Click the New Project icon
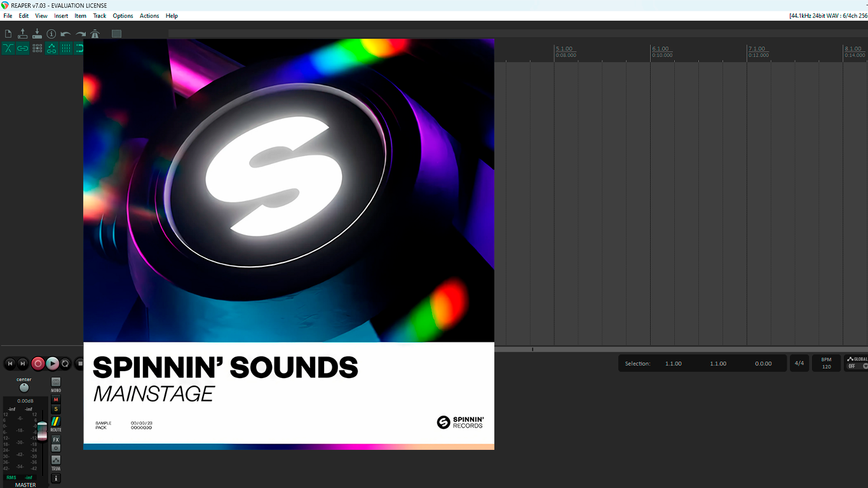Screen dimensions: 868x488 8,34
